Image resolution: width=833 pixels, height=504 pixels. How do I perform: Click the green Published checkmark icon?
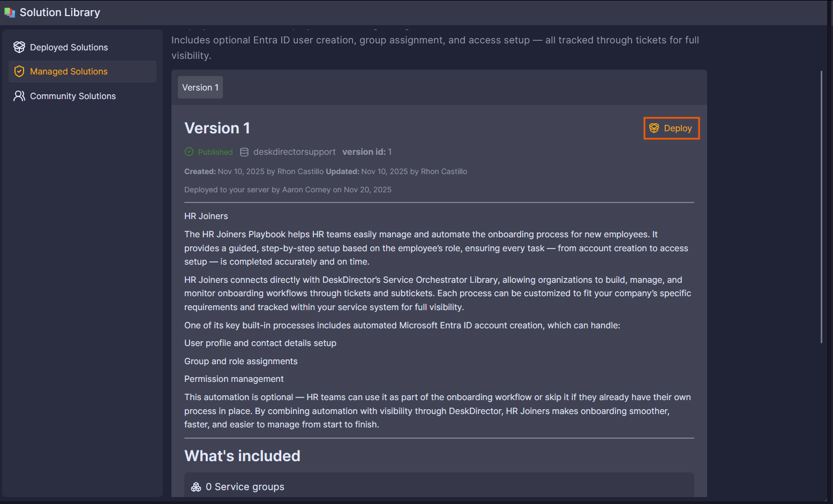coord(189,152)
